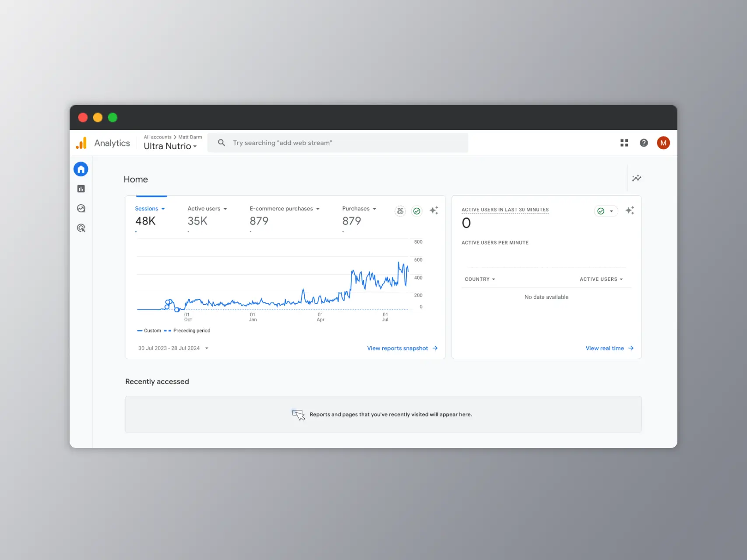
Task: Open the Insights sparkline icon near Home
Action: coord(637,178)
